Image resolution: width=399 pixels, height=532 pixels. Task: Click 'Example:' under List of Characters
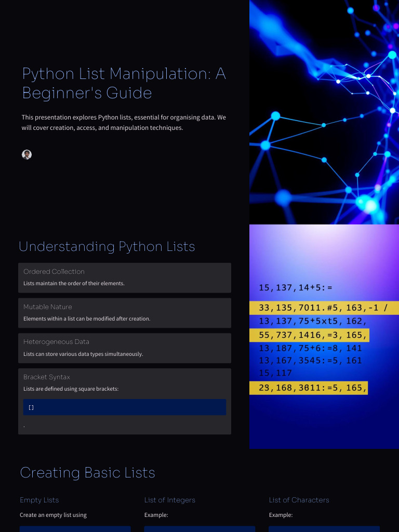pos(281,515)
